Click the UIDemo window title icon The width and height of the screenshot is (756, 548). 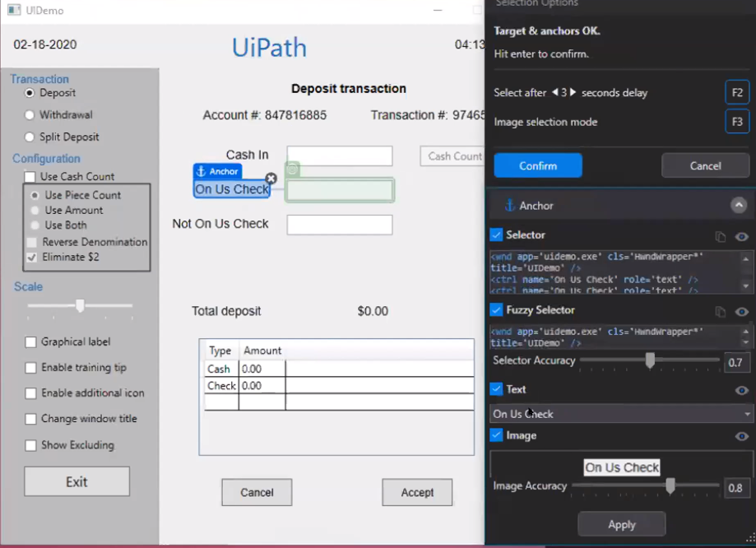14,10
